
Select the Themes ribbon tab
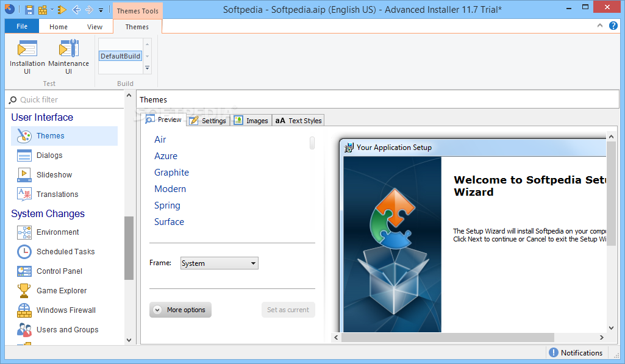[x=137, y=27]
